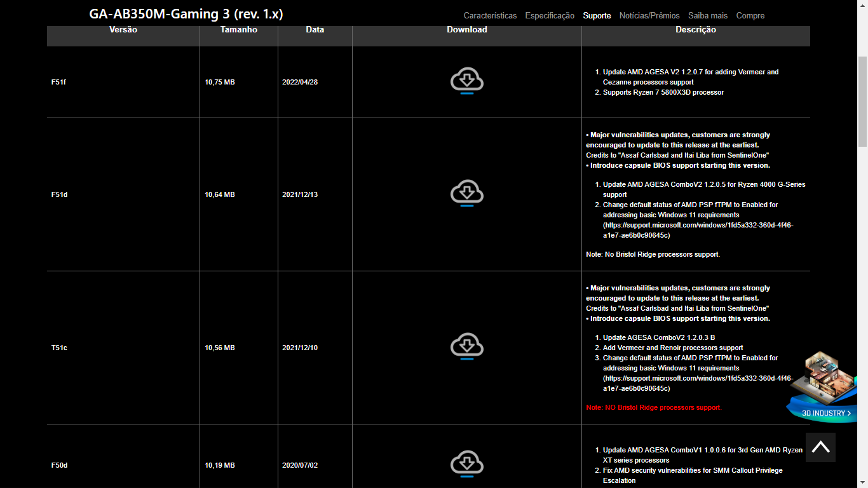Select the Suporte tab
The image size is (868, 488).
pyautogui.click(x=597, y=15)
